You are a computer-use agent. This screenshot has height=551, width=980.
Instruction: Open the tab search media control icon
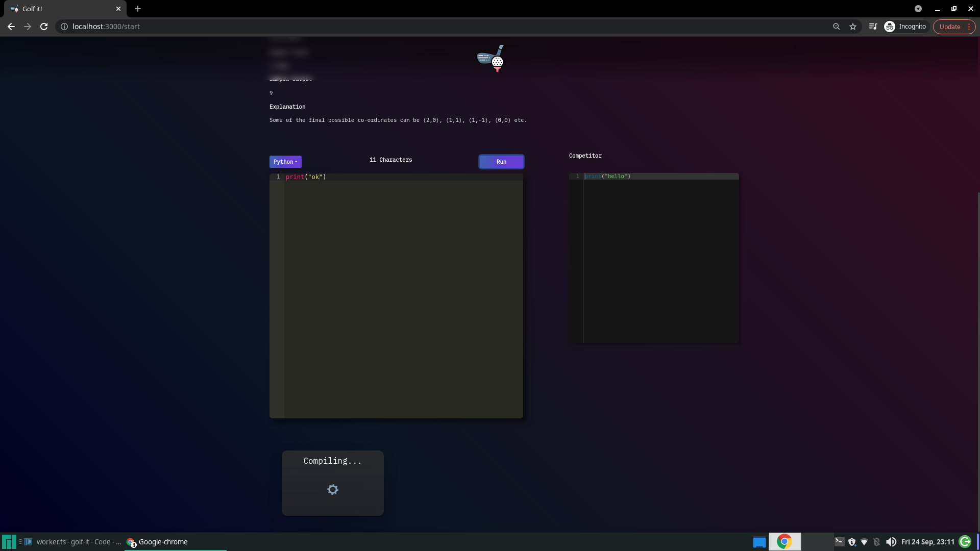tap(873, 27)
